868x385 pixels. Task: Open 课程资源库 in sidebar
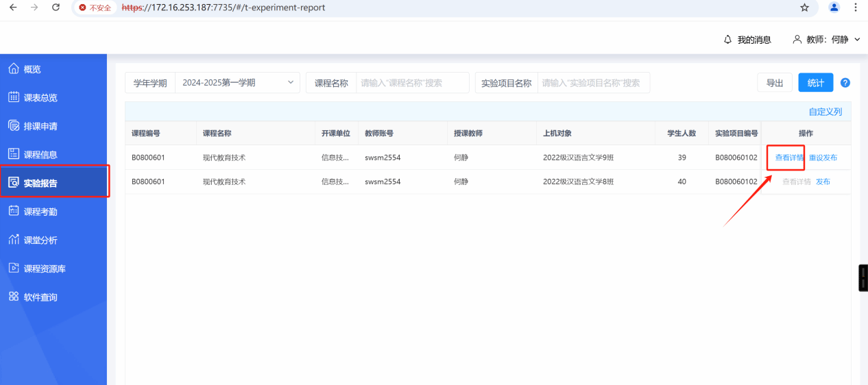pos(45,269)
